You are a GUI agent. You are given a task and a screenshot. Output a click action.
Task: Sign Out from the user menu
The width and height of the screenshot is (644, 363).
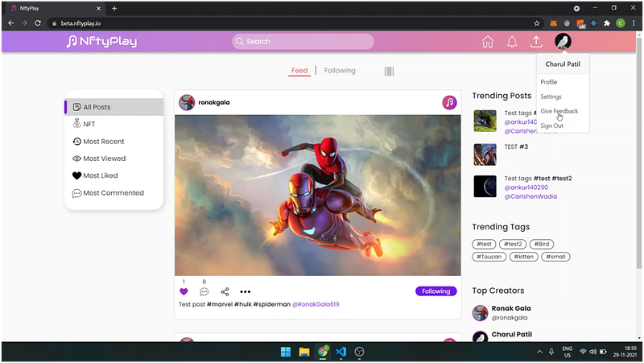[x=551, y=126]
